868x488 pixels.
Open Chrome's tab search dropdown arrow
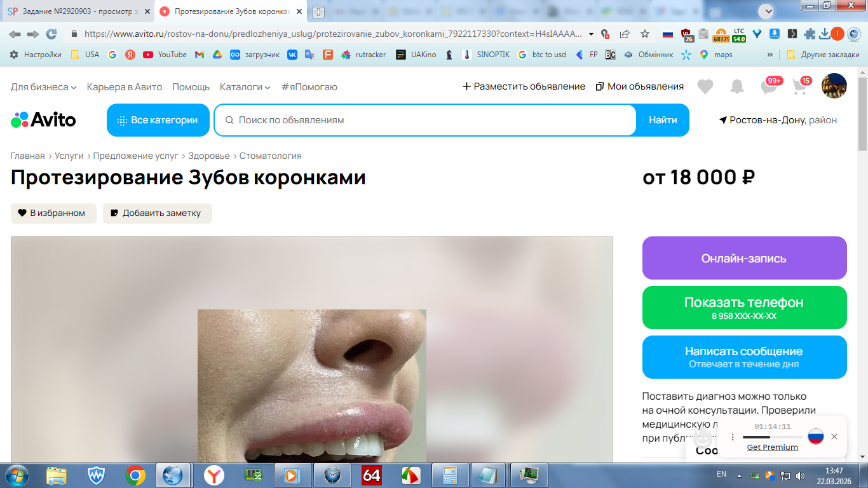766,11
